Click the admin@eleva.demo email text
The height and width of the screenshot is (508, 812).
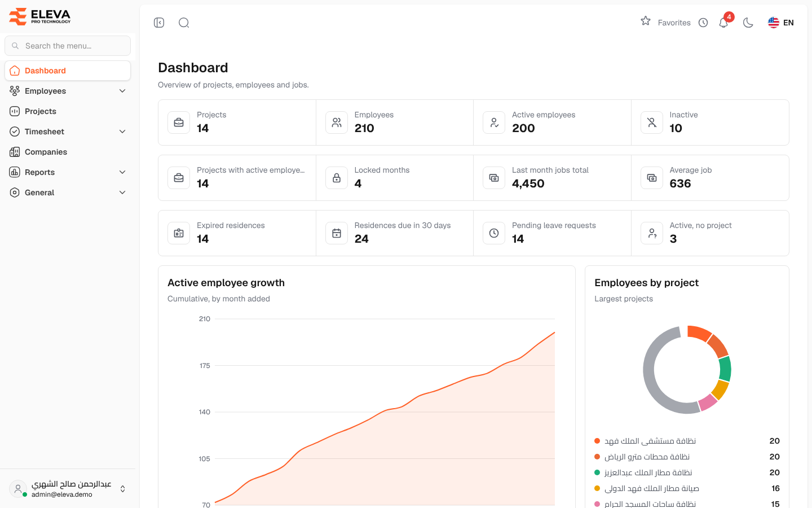[x=62, y=494]
